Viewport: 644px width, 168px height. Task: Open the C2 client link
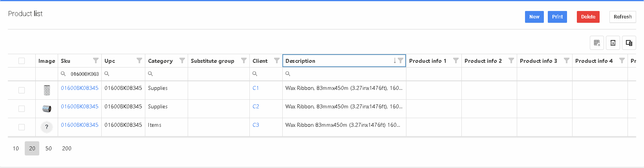point(256,106)
